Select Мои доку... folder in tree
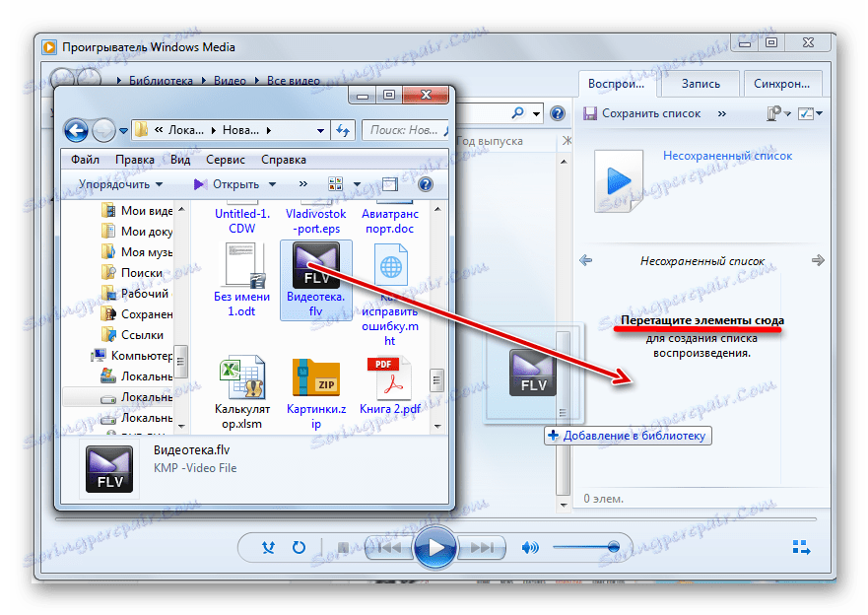Screen dimensions: 868x615 click(137, 232)
